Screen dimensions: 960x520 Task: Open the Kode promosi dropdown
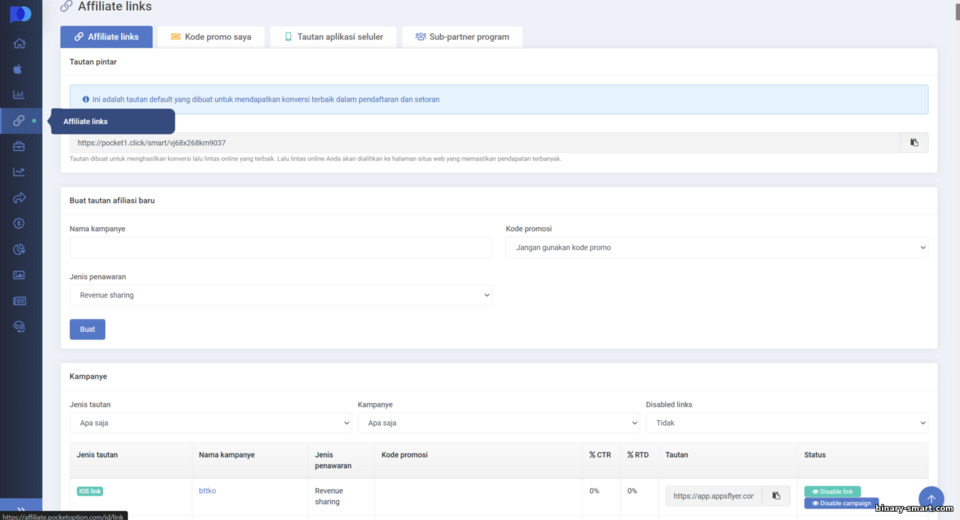click(717, 247)
